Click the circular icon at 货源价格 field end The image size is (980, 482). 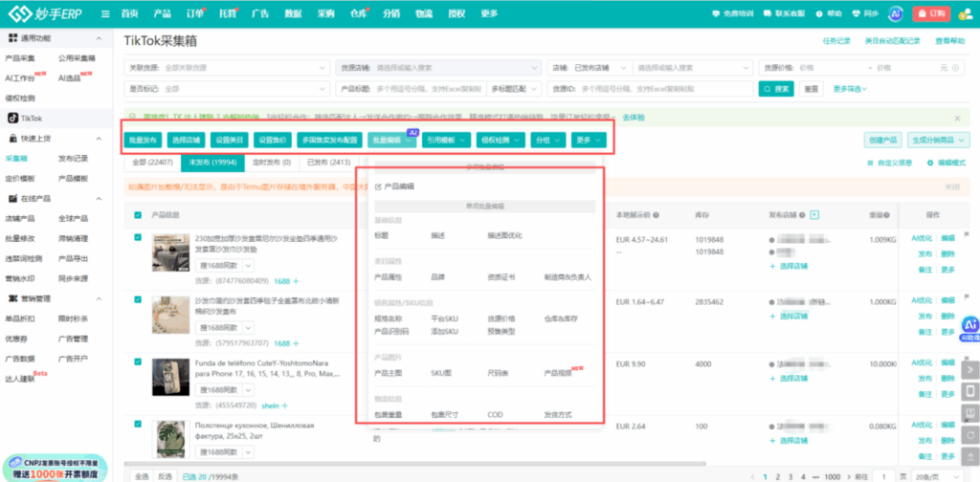[956, 68]
